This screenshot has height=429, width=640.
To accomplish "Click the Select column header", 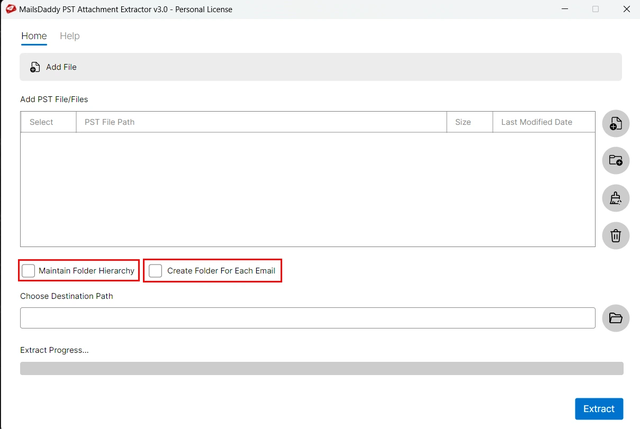I will click(x=48, y=122).
